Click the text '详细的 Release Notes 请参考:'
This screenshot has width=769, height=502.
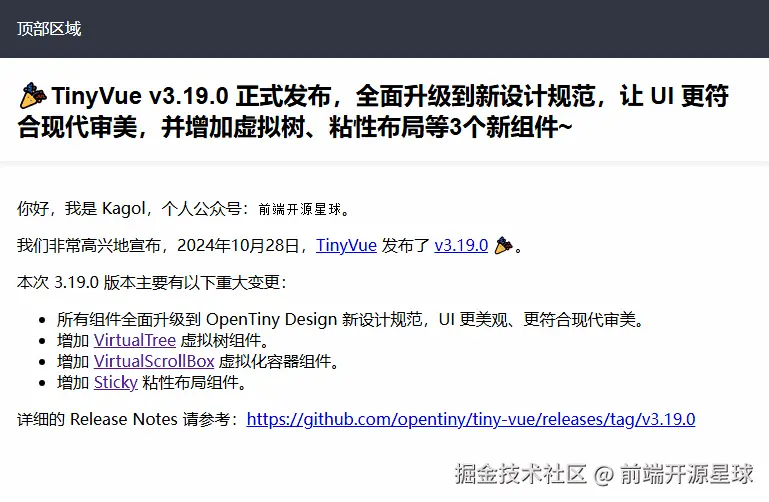128,419
